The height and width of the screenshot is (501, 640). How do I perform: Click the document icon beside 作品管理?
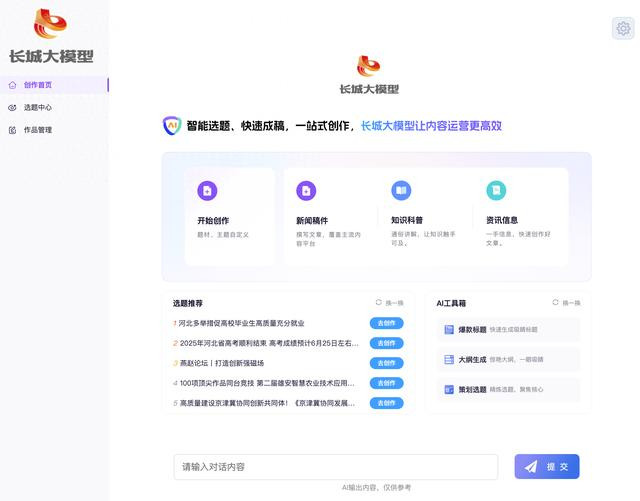tap(12, 130)
